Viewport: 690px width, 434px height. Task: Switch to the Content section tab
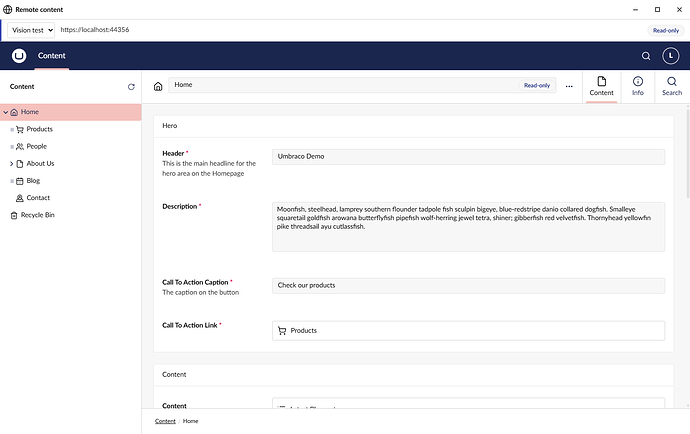(x=51, y=56)
